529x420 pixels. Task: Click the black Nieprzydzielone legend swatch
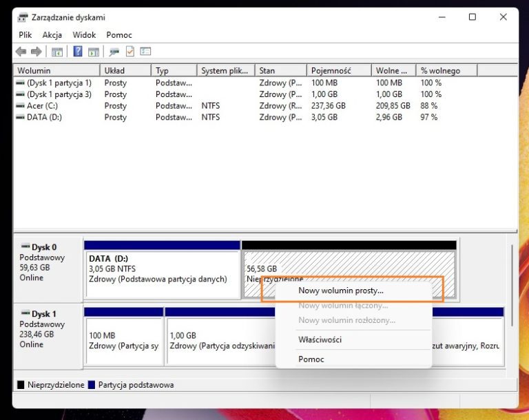tap(21, 385)
